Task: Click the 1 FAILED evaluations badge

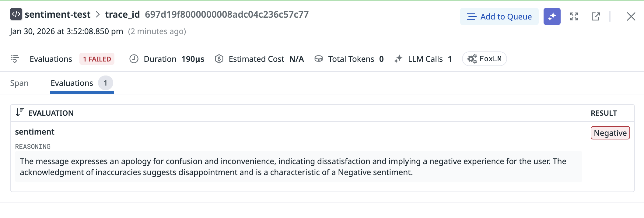Action: (97, 59)
